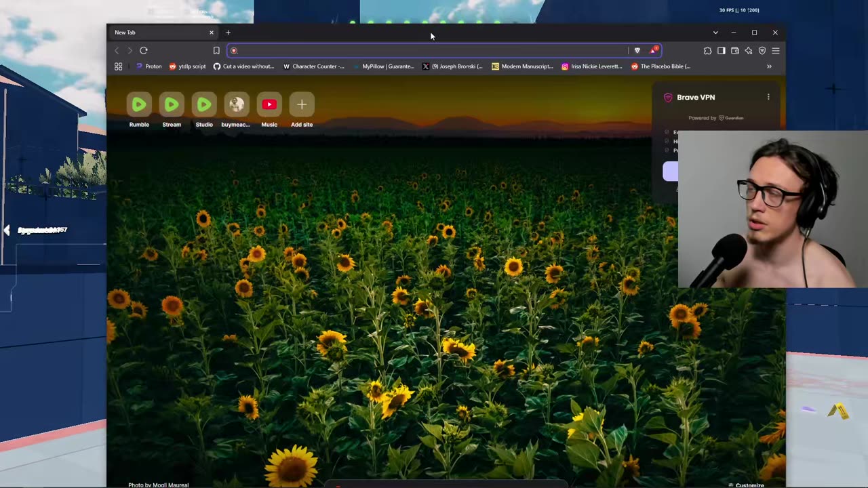Screen dimensions: 868x488
Task: Click the Photo by credit link
Action: point(159,485)
